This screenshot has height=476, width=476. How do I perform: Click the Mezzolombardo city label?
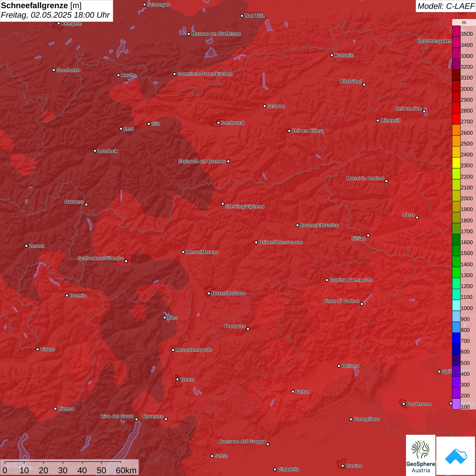click(x=194, y=350)
